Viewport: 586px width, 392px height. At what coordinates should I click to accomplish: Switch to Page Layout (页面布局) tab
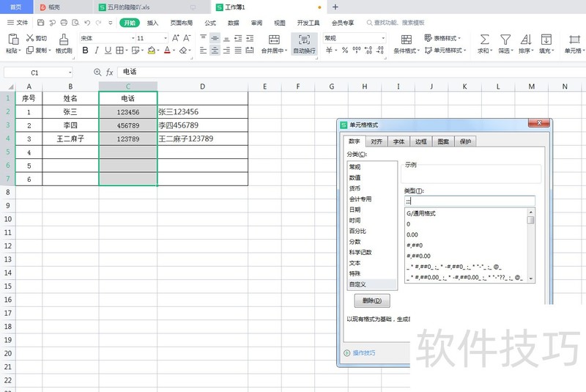click(x=181, y=23)
